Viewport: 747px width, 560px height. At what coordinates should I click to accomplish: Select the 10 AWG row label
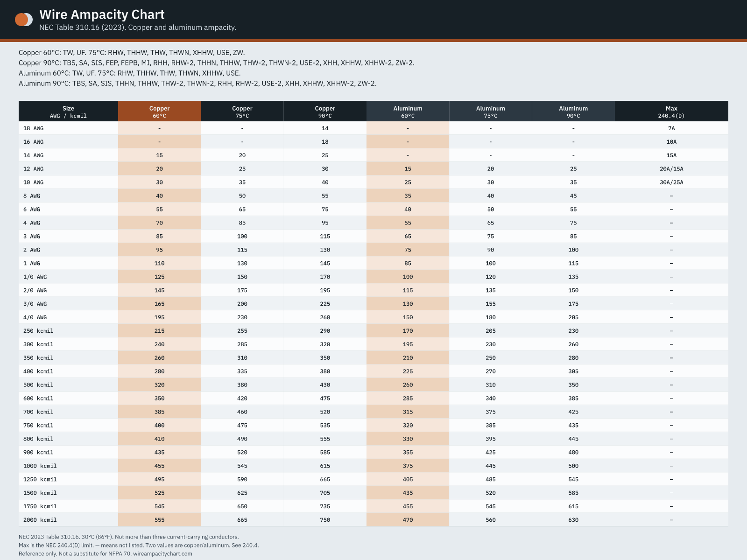click(x=33, y=182)
